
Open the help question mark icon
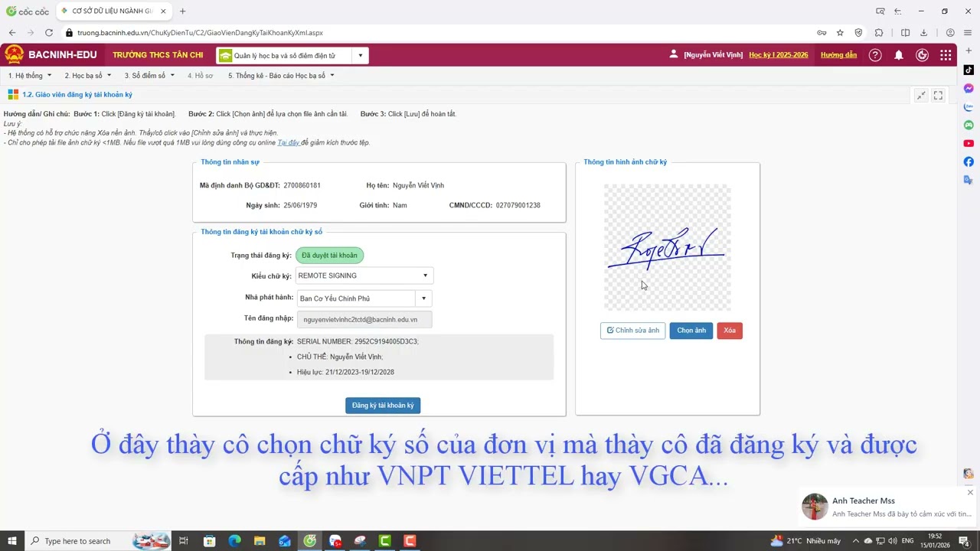click(875, 55)
